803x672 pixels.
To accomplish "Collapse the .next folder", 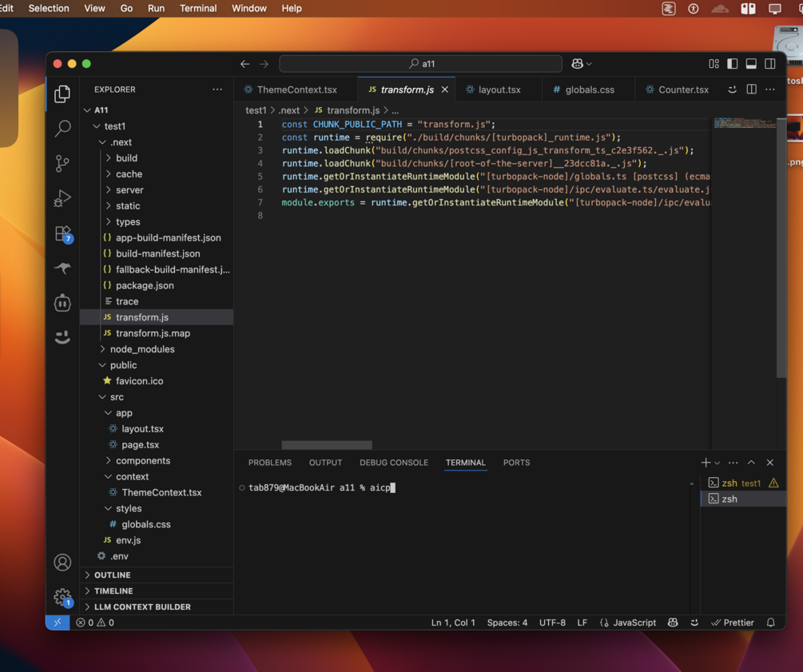I will (x=157, y=142).
